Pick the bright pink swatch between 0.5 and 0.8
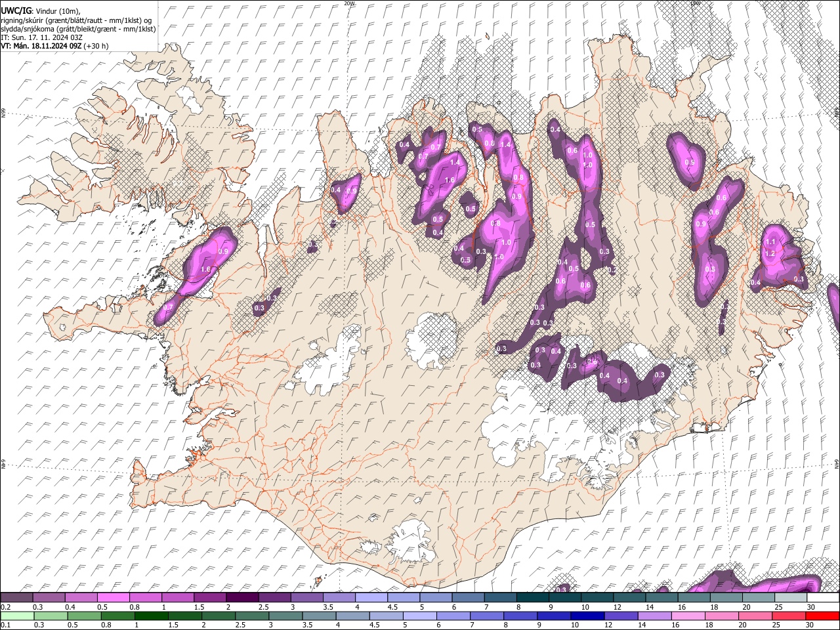This screenshot has height=630, width=840. click(x=113, y=597)
